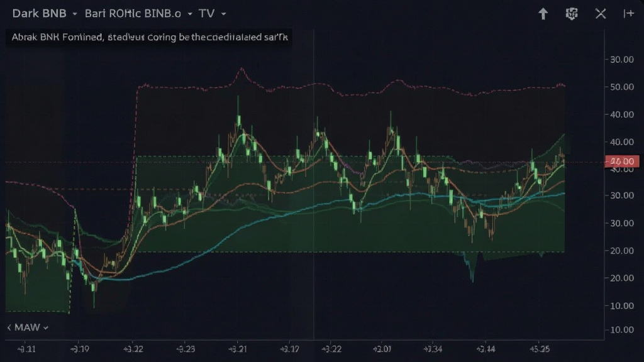644x362 pixels.
Task: Click the 3.44 time axis label
Action: [486, 349]
